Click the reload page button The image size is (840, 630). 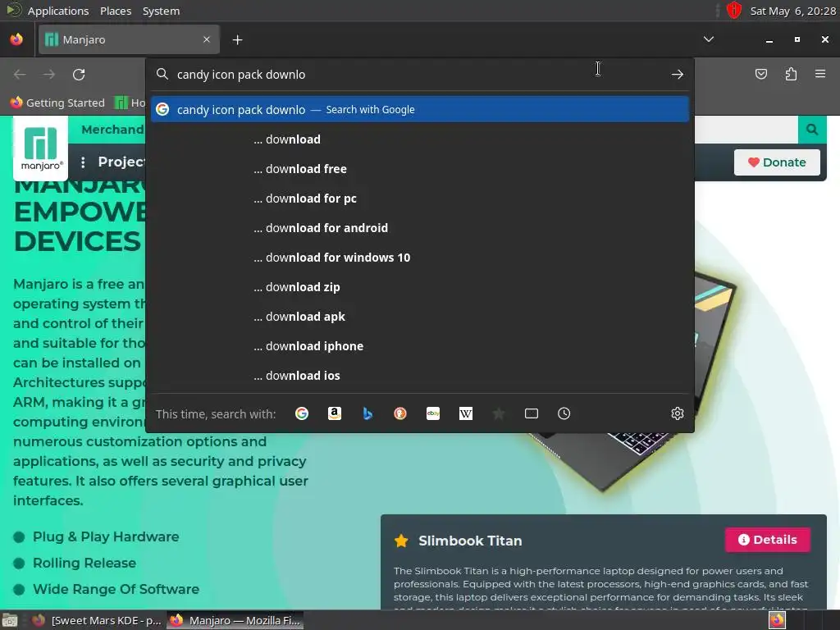point(79,75)
